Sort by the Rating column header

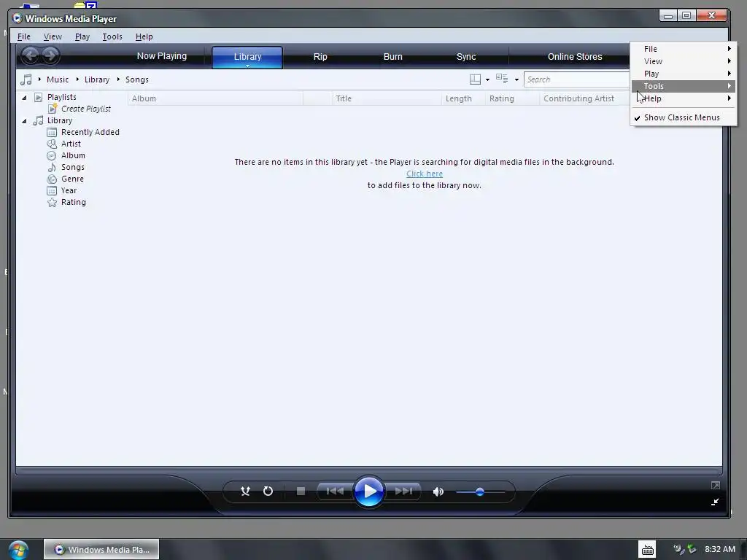[512, 98]
